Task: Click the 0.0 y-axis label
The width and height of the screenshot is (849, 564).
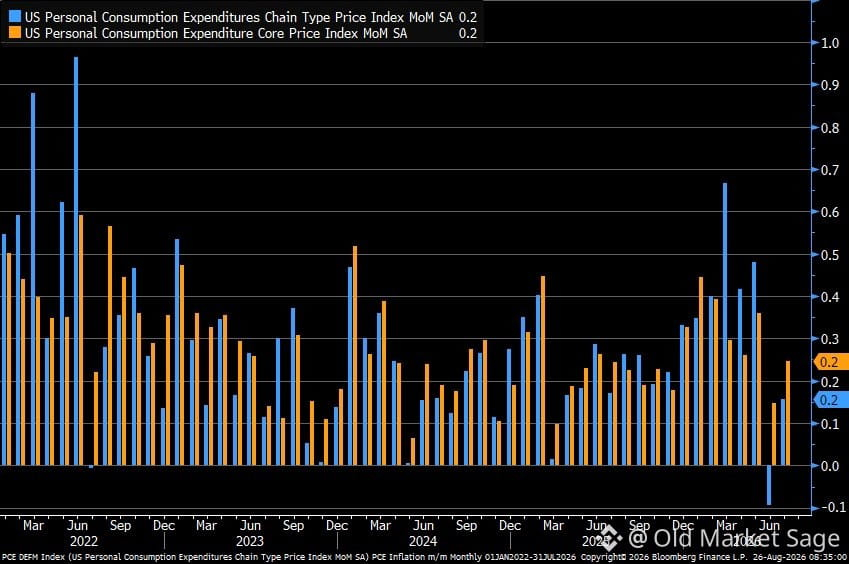Action: [830, 466]
